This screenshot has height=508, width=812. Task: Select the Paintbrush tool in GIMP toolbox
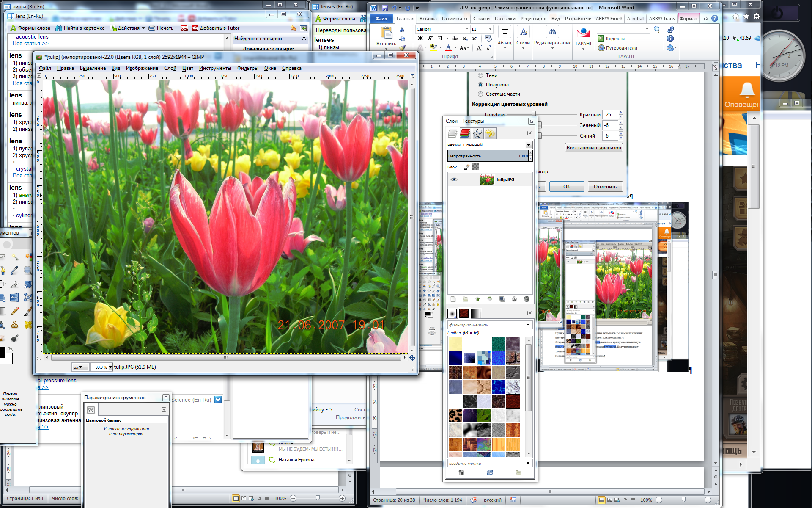28,311
